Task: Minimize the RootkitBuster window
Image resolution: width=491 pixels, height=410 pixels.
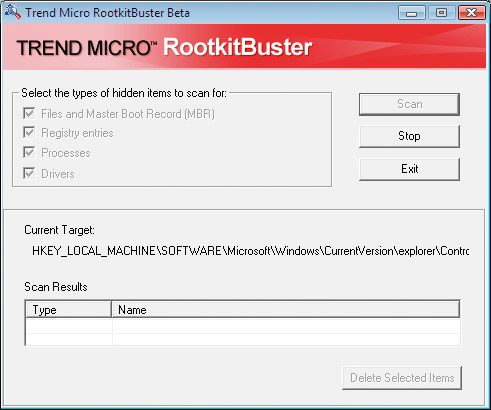Action: point(412,13)
